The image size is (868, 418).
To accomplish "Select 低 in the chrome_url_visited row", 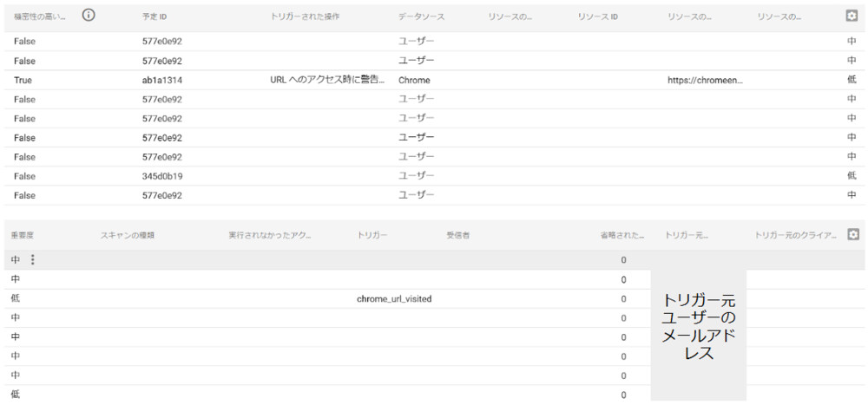I will [x=16, y=298].
